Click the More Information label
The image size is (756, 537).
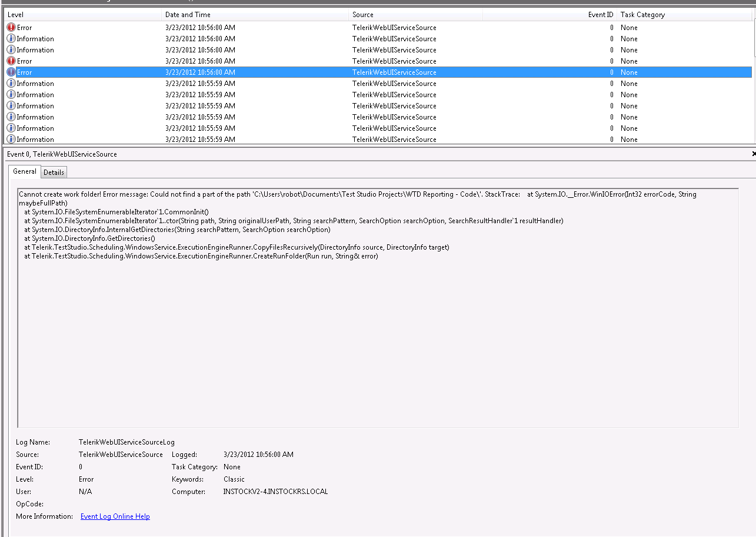(44, 516)
